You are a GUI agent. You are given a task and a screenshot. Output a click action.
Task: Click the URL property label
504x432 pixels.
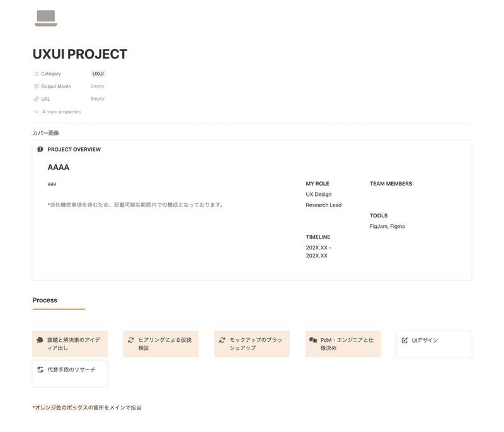point(45,99)
